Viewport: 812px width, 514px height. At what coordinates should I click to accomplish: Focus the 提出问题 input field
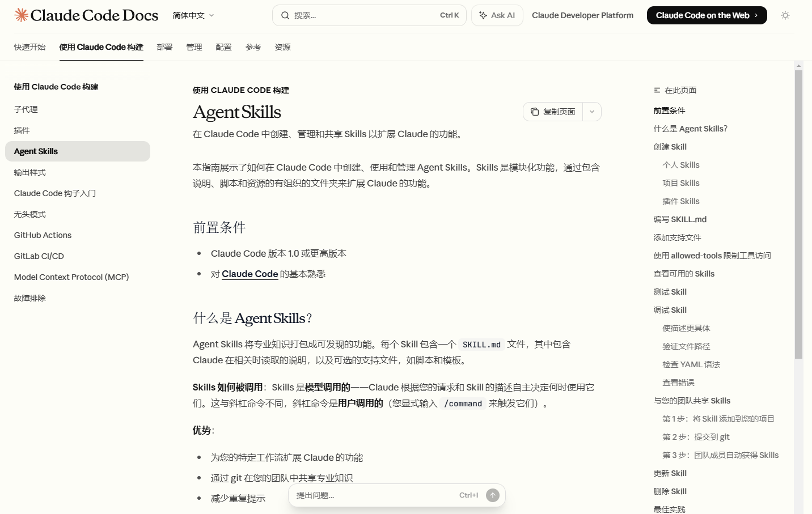point(374,495)
